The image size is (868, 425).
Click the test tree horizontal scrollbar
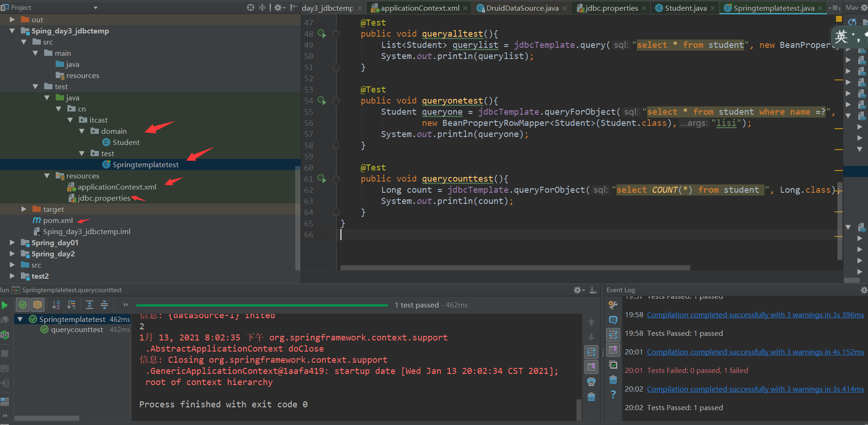(x=46, y=418)
